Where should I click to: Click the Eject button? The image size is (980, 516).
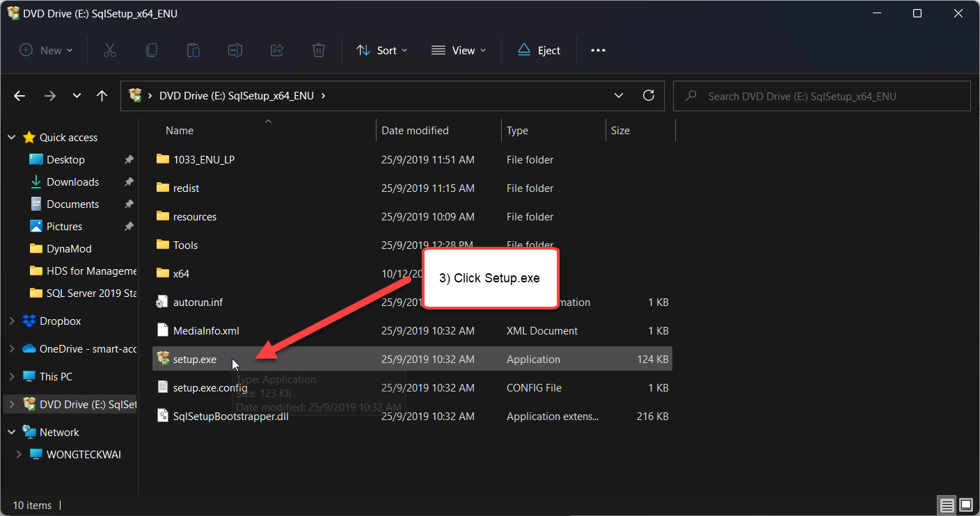tap(539, 50)
